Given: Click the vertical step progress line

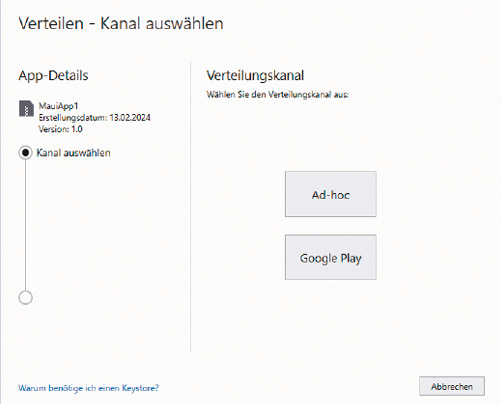Looking at the screenshot, I should (x=25, y=225).
